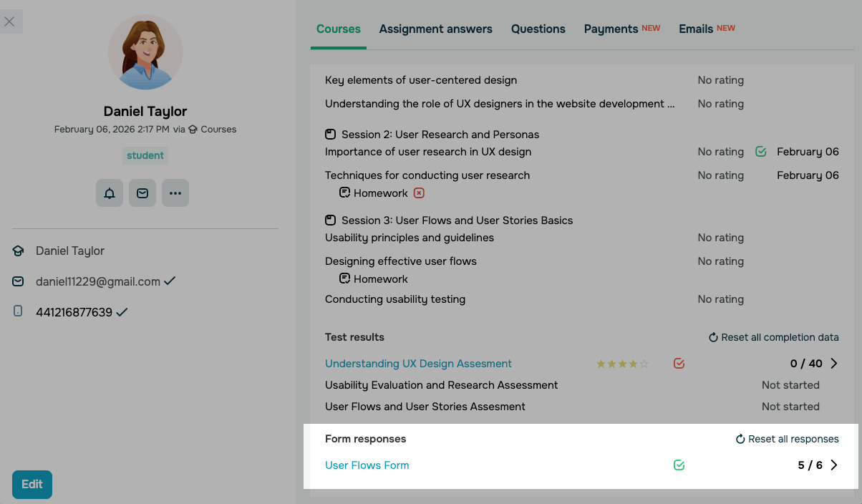Open the three-dots more options menu
Screen dimensions: 862x504
[175, 193]
